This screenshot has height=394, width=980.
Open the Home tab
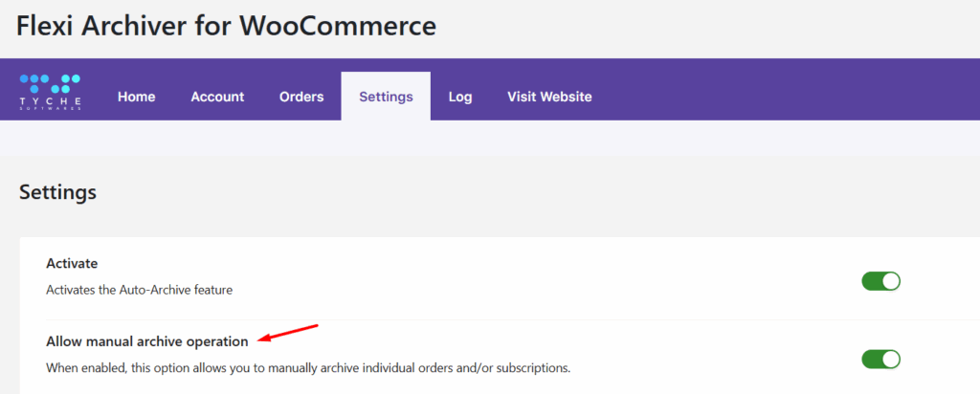pyautogui.click(x=136, y=97)
